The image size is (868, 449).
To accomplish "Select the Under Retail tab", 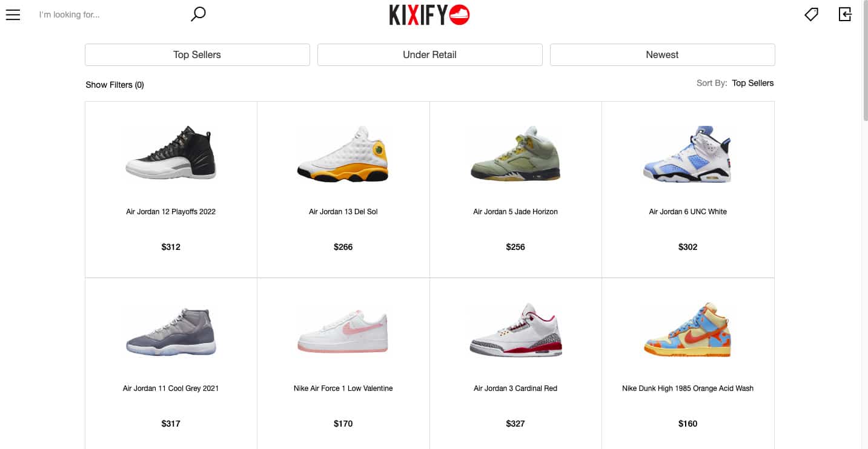I will pos(429,54).
